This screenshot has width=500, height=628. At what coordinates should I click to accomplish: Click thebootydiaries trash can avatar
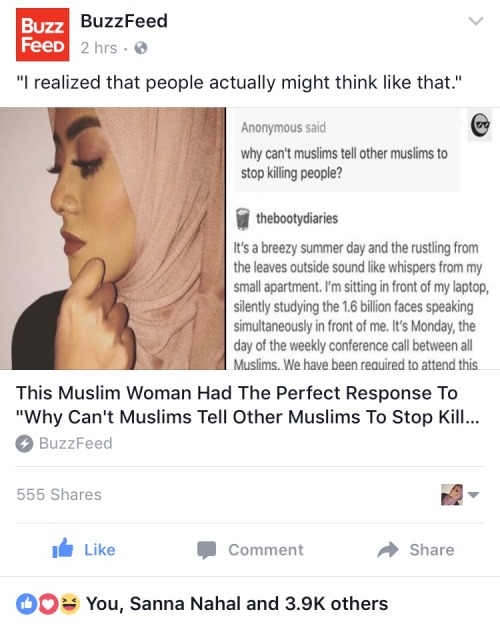coord(242,219)
